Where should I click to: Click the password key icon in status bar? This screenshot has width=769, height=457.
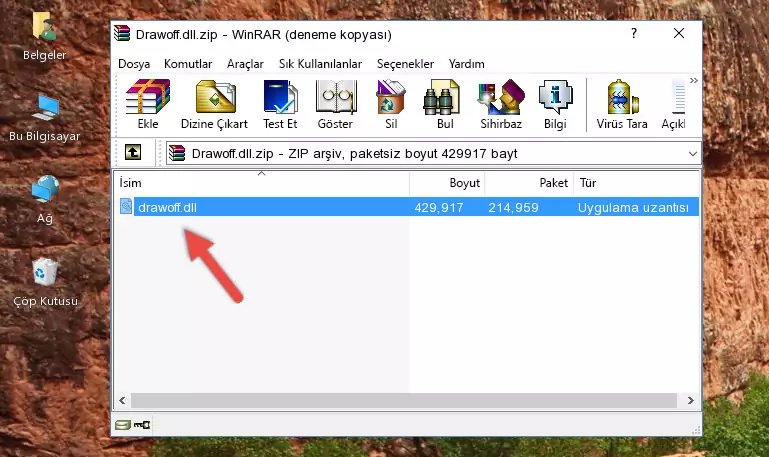tap(142, 425)
